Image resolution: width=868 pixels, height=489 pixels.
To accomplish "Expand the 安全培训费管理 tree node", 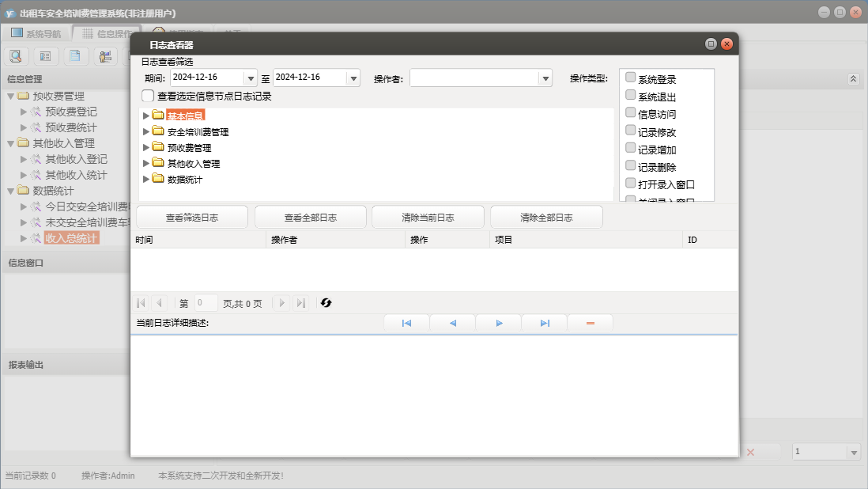I will pos(145,131).
